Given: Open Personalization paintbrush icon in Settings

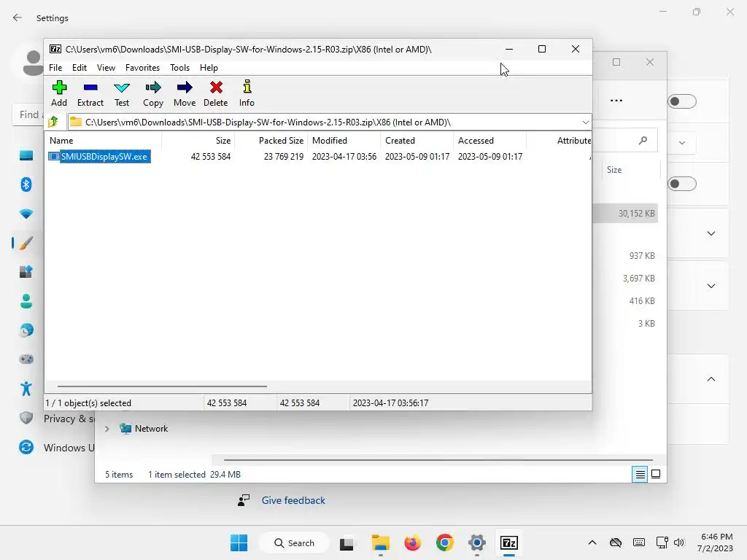Looking at the screenshot, I should (x=26, y=243).
